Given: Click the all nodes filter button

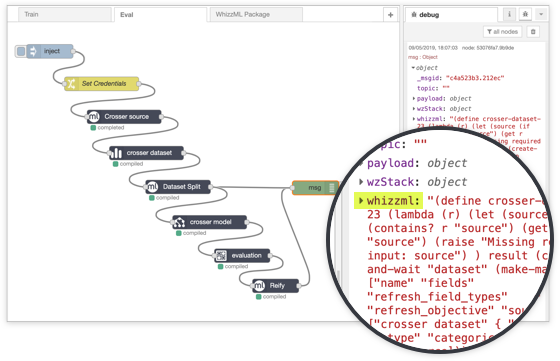Looking at the screenshot, I should click(x=502, y=32).
